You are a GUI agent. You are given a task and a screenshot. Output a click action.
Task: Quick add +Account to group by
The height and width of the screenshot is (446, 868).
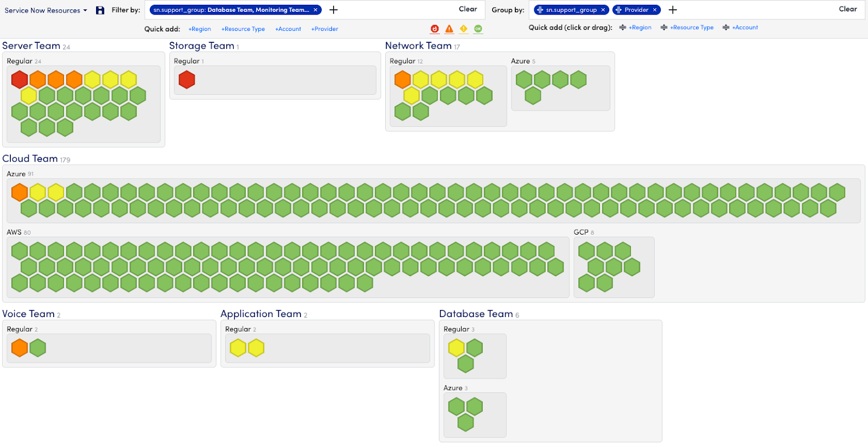click(x=745, y=28)
